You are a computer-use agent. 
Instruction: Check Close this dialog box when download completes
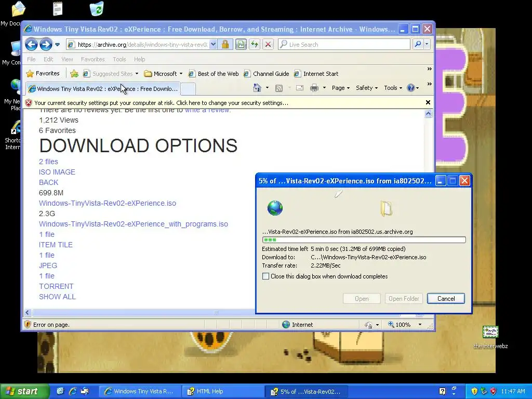pyautogui.click(x=265, y=276)
